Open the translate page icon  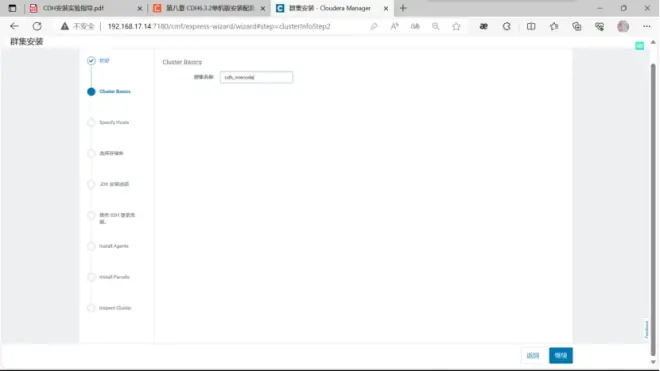415,26
